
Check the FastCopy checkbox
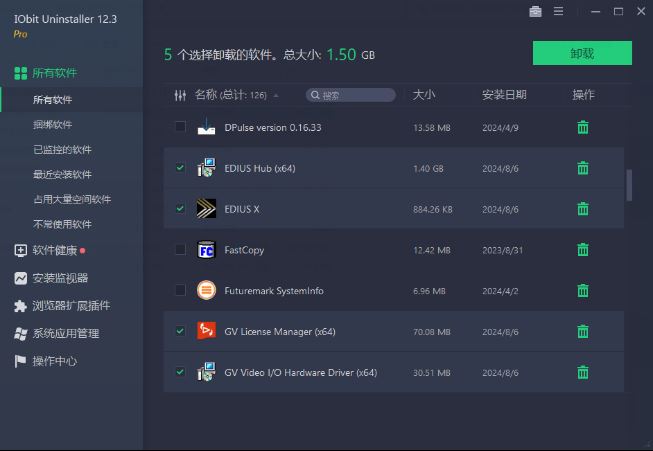180,249
